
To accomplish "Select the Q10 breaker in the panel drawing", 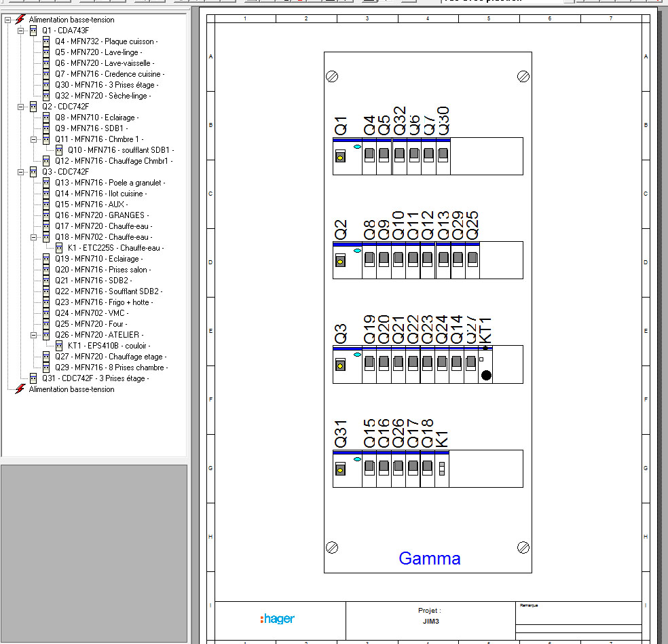I will [398, 260].
